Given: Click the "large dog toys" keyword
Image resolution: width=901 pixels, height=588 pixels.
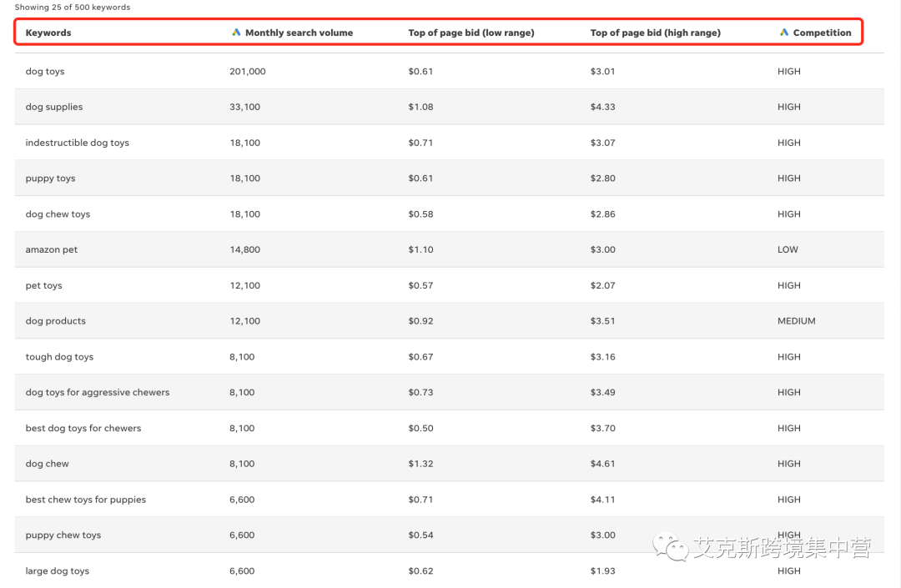Looking at the screenshot, I should [58, 571].
